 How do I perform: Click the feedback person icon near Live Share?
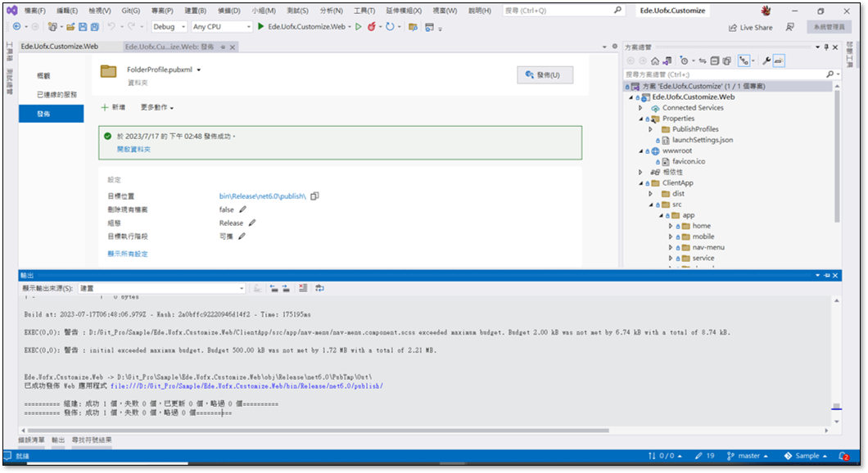coord(790,27)
